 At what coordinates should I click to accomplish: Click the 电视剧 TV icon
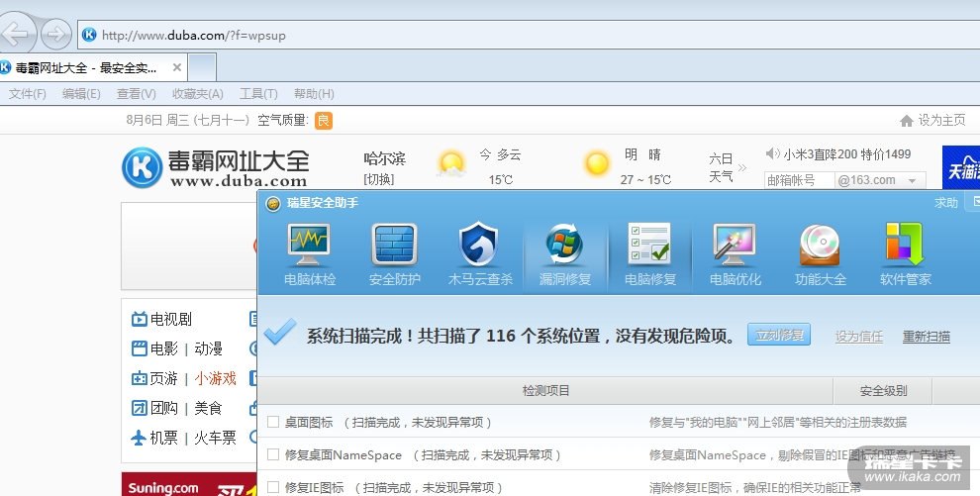point(139,319)
